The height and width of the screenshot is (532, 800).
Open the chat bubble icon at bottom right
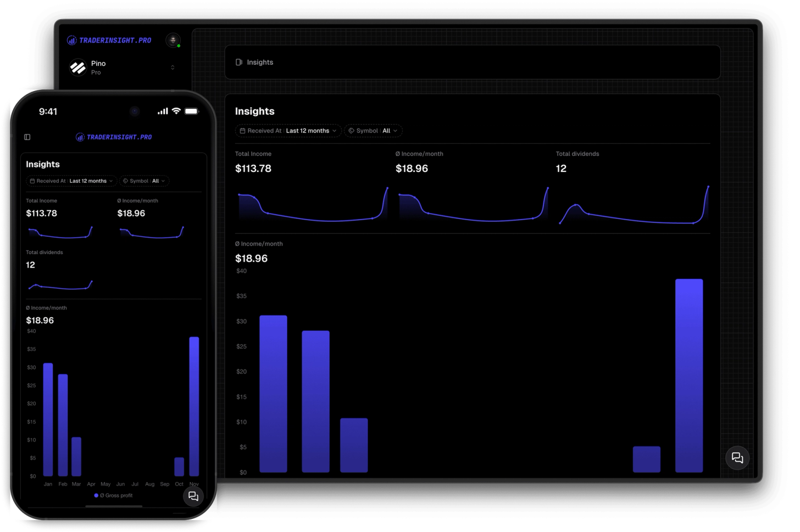pos(737,457)
